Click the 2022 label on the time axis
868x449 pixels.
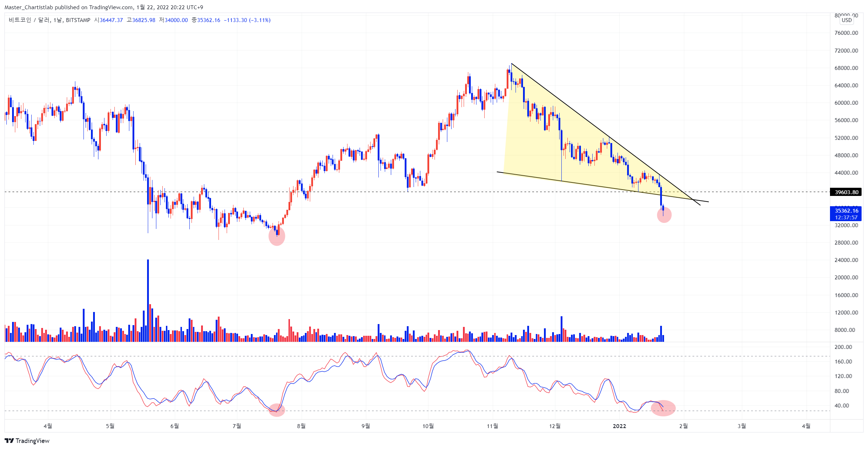(x=619, y=426)
